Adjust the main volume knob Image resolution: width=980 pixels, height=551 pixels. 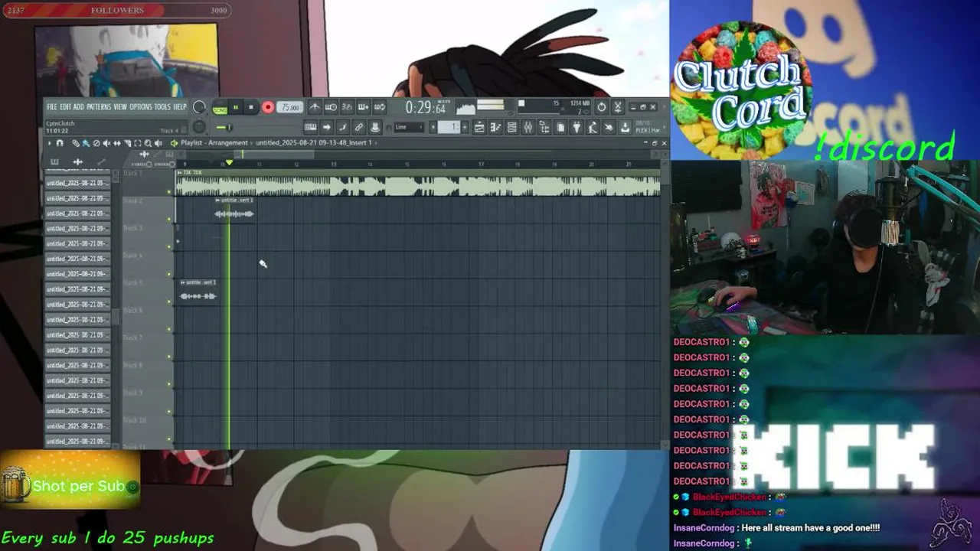[199, 107]
